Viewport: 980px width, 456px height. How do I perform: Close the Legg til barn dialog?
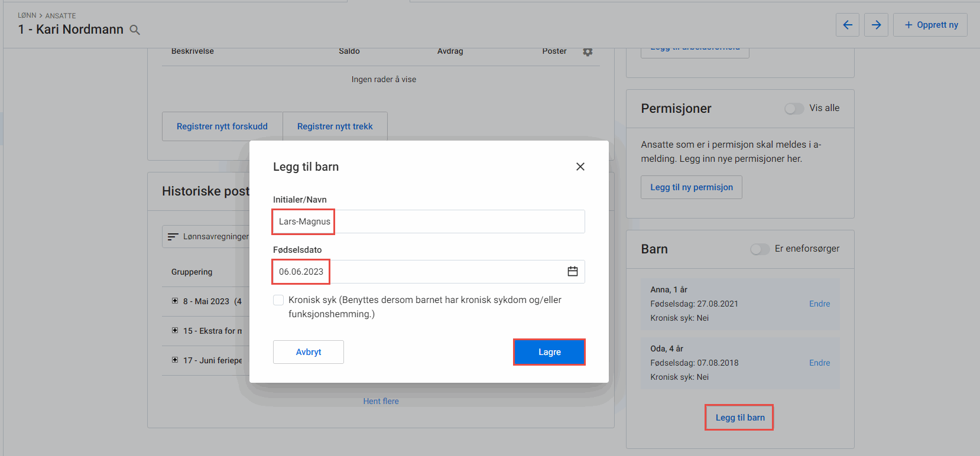pyautogui.click(x=580, y=167)
